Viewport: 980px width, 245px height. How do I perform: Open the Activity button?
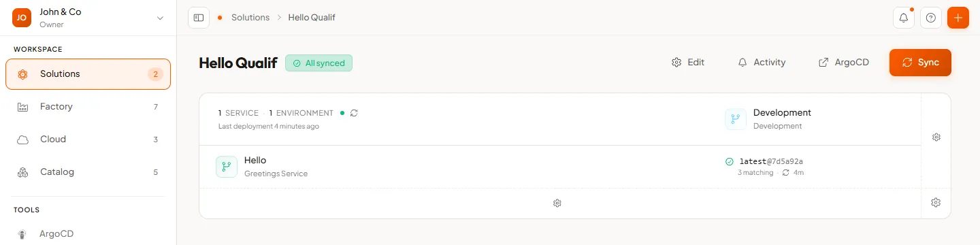[762, 63]
